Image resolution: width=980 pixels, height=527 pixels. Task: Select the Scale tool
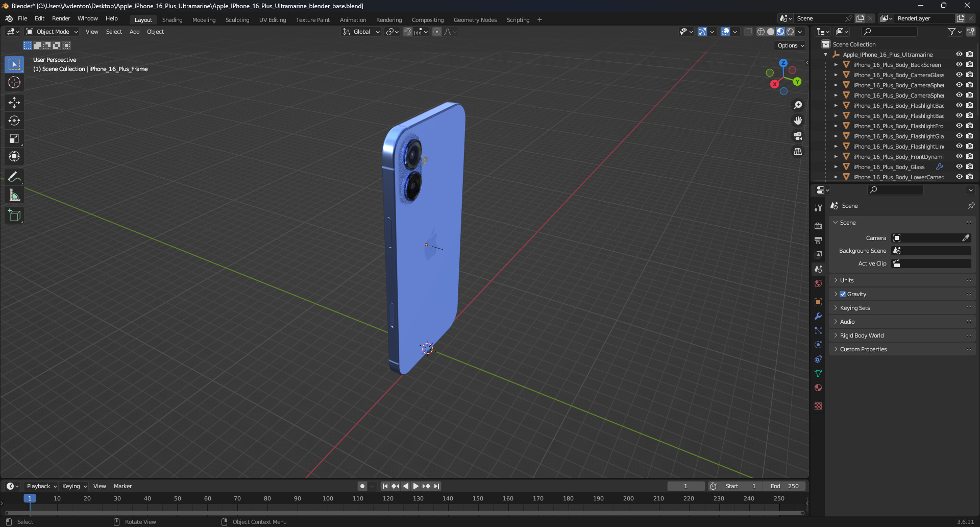(14, 138)
